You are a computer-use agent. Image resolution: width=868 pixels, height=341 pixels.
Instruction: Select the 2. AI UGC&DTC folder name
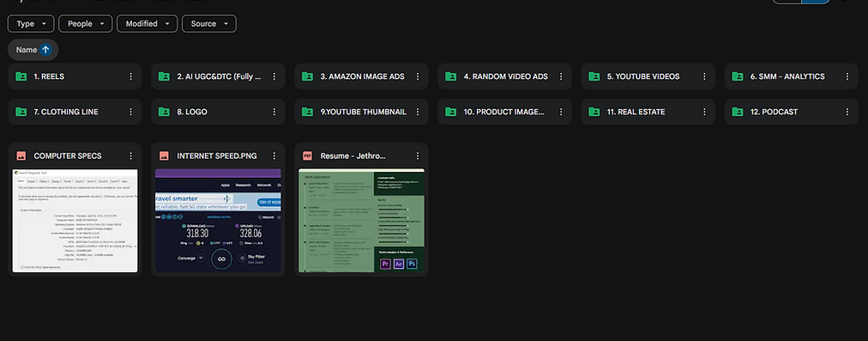coord(220,76)
